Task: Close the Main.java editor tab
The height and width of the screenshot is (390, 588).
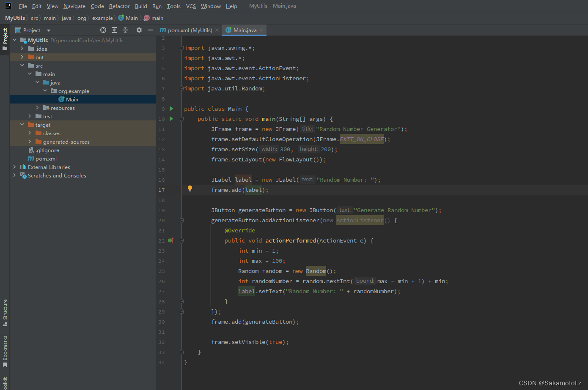Action: 261,30
